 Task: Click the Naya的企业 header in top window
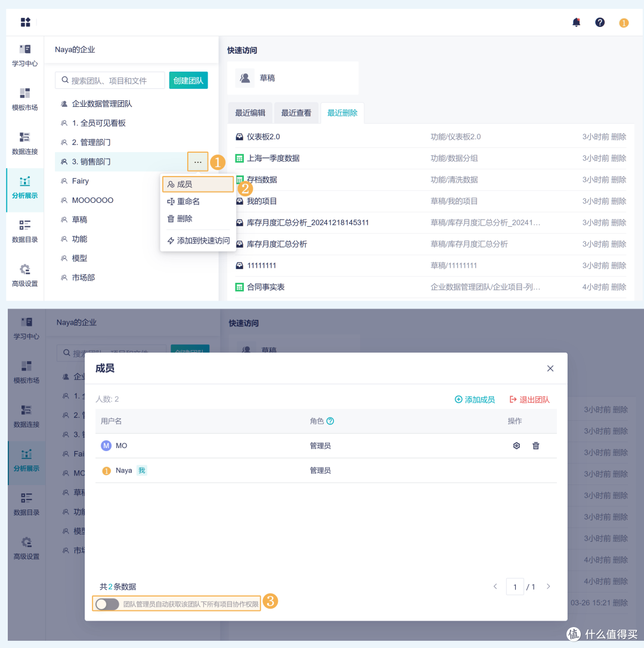click(x=75, y=50)
